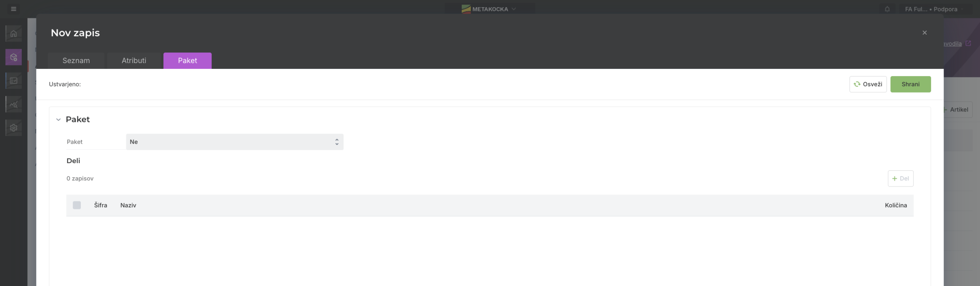The width and height of the screenshot is (980, 286).
Task: Collapse the Paket section chevron
Action: click(x=58, y=119)
